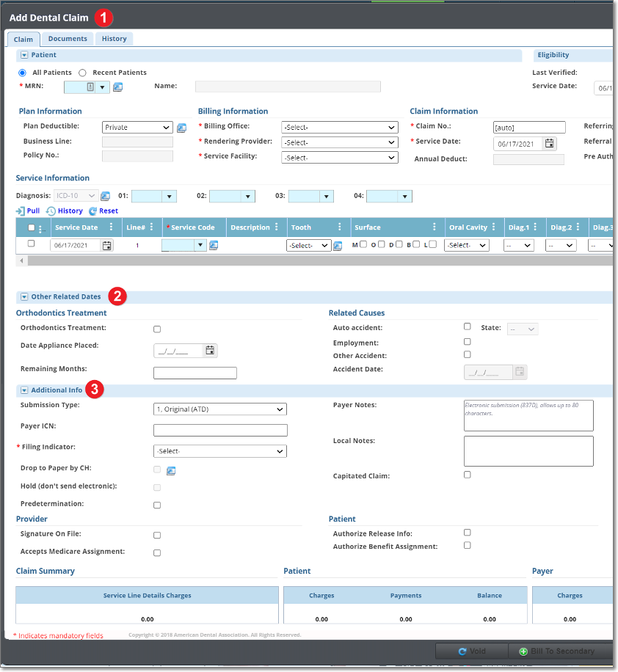Select the Recent Patients radio button
The height and width of the screenshot is (672, 618).
click(82, 73)
